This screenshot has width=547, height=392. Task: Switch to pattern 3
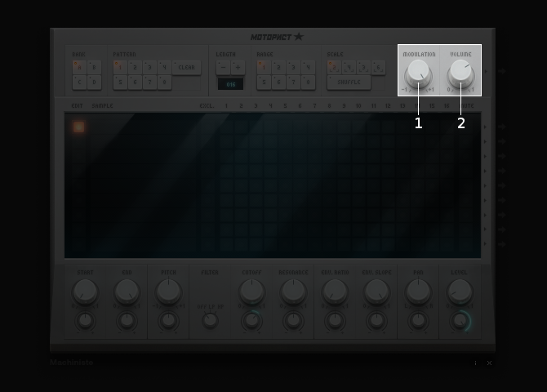[x=149, y=67]
